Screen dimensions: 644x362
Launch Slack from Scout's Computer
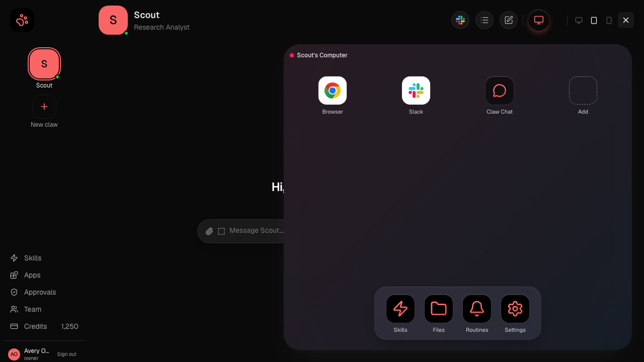click(416, 90)
